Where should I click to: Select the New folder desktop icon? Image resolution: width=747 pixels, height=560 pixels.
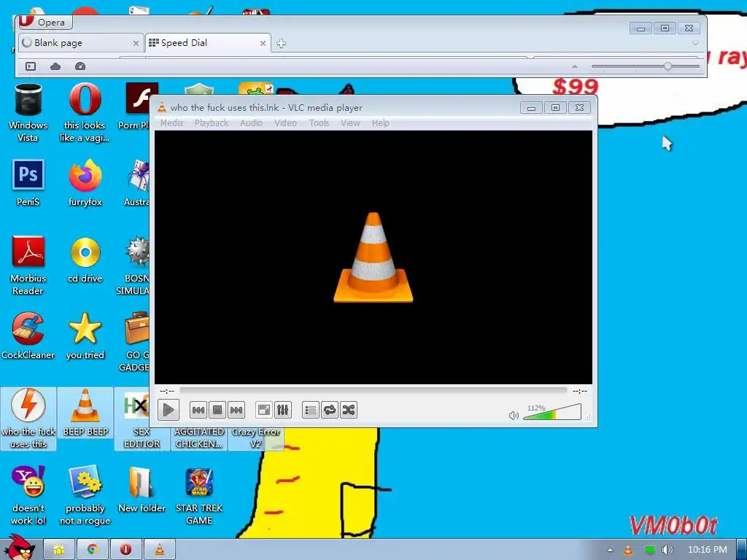(x=142, y=489)
